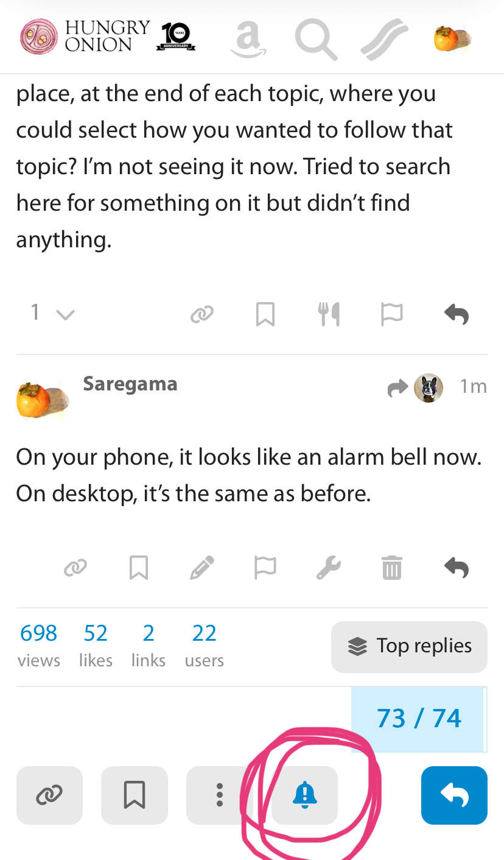This screenshot has height=860, width=504.
Task: Like the first post with fork-knife icon
Action: (x=329, y=314)
